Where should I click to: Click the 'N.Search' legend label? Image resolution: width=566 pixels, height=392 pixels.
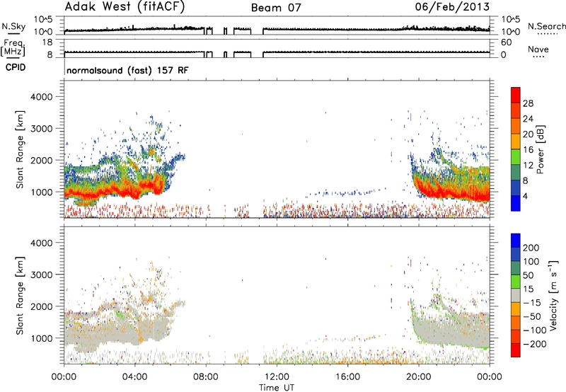click(x=546, y=26)
